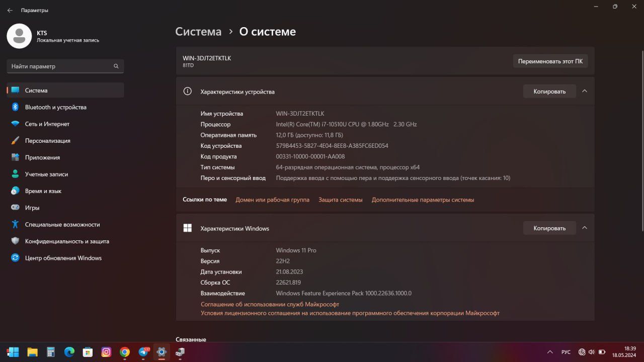Image resolution: width=644 pixels, height=362 pixels.
Task: Go back with the Параметры back arrow
Action: point(10,10)
